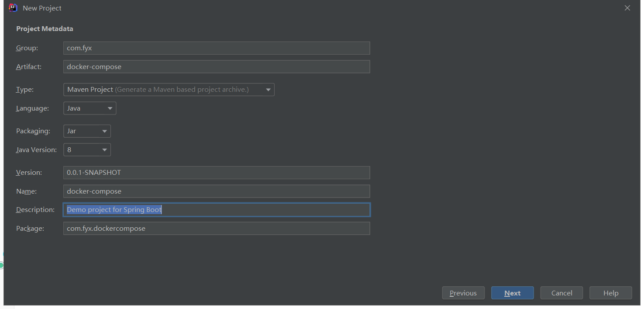Click the Description field
644x309 pixels.
point(217,210)
